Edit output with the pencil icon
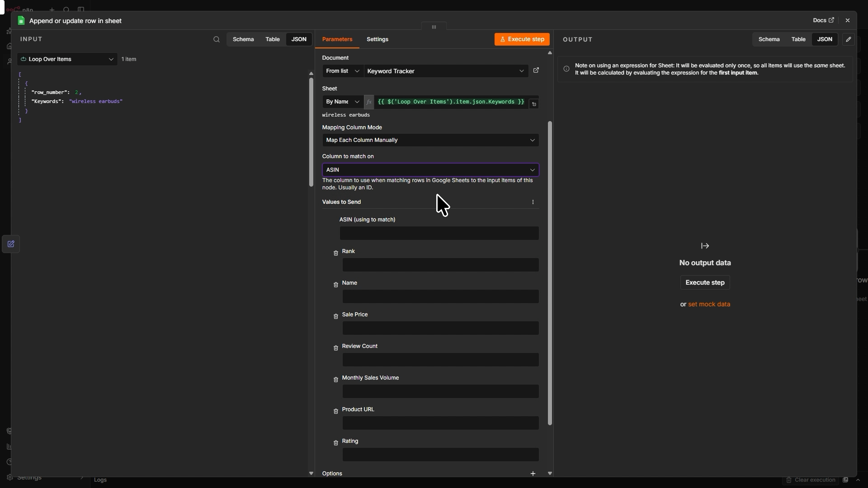 tap(849, 39)
